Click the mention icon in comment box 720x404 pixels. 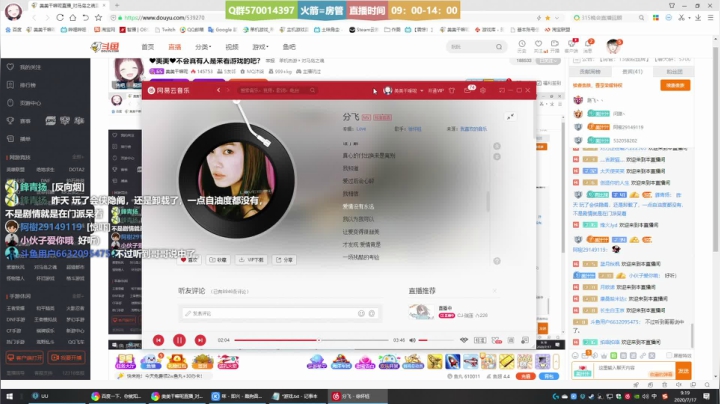372,313
